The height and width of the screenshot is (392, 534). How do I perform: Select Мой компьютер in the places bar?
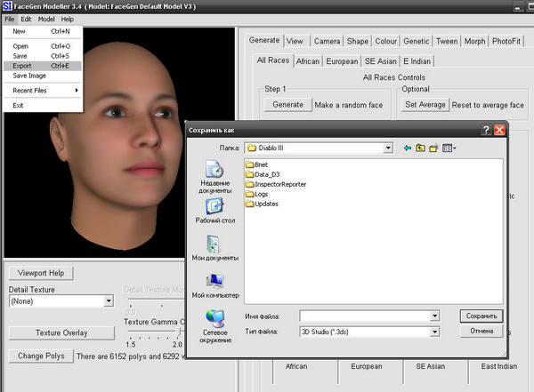coord(214,286)
